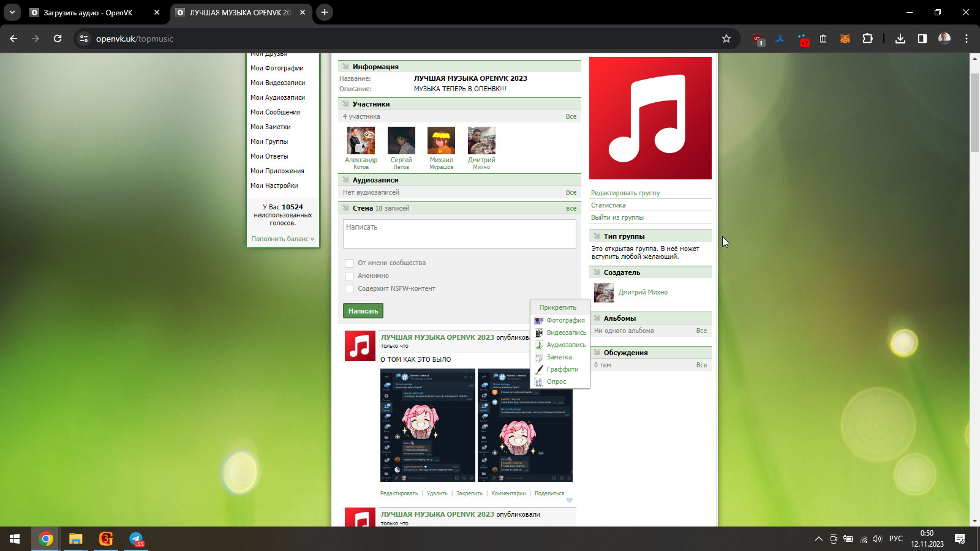Collapse the Обсуждения section arrow
Image resolution: width=980 pixels, height=551 pixels.
click(x=597, y=353)
